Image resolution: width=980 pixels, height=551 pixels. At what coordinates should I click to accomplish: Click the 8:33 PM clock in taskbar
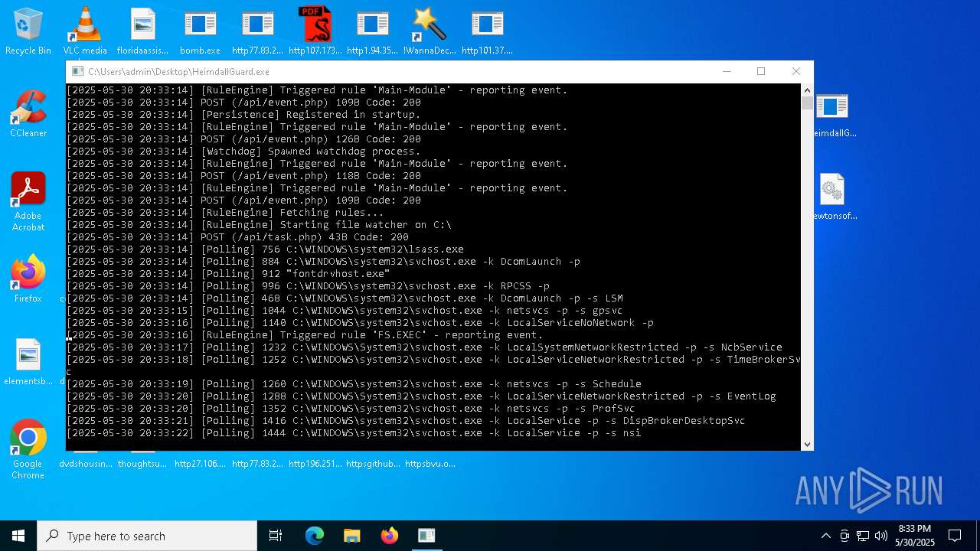point(914,536)
